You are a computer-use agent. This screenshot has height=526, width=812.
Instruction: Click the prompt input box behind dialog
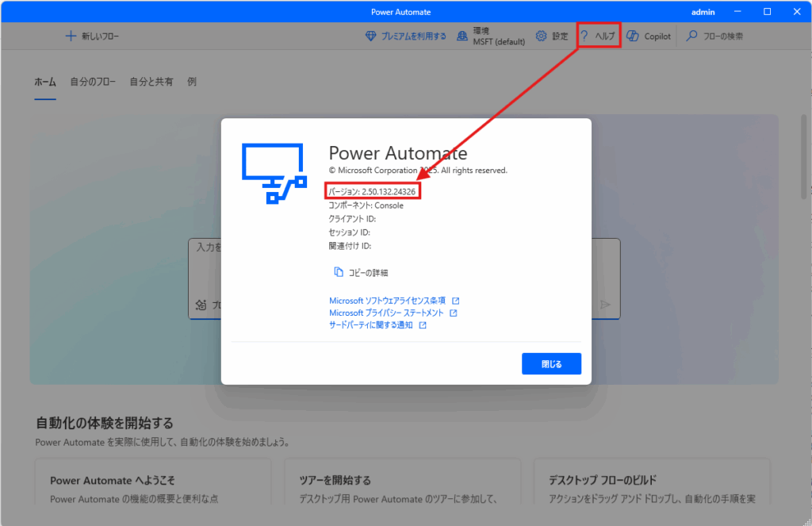pyautogui.click(x=404, y=278)
